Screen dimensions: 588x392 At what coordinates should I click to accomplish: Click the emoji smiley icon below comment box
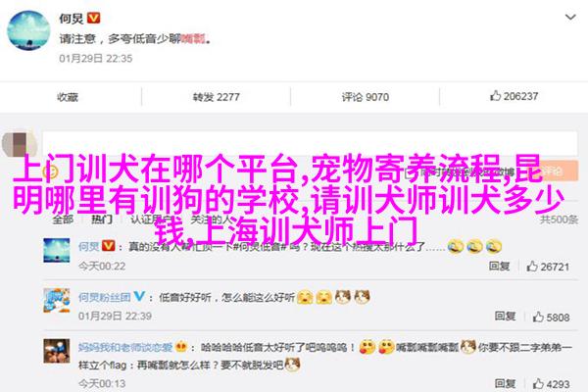pos(50,172)
